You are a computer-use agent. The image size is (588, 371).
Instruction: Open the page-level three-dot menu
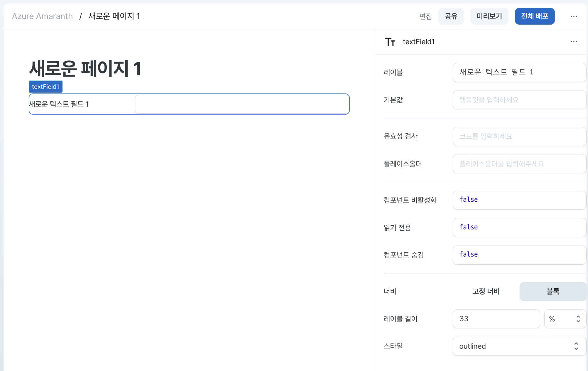(574, 16)
